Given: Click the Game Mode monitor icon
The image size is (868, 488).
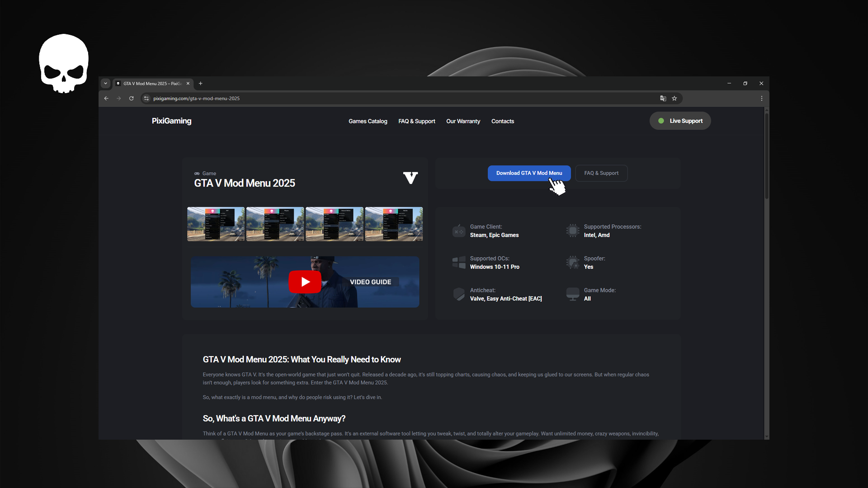Looking at the screenshot, I should click(573, 295).
